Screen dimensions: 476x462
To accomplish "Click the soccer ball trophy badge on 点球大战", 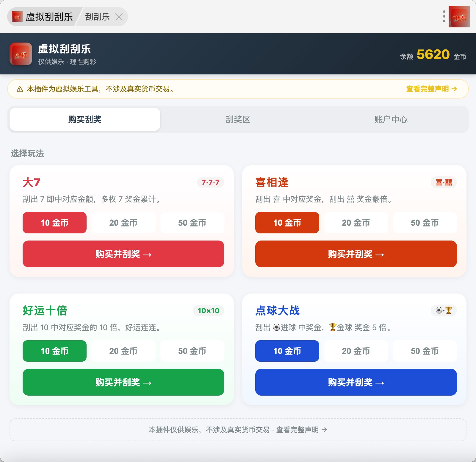I will [444, 310].
